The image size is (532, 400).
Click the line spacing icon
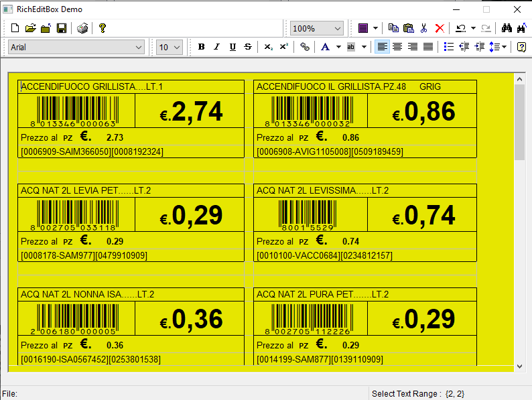(494, 47)
